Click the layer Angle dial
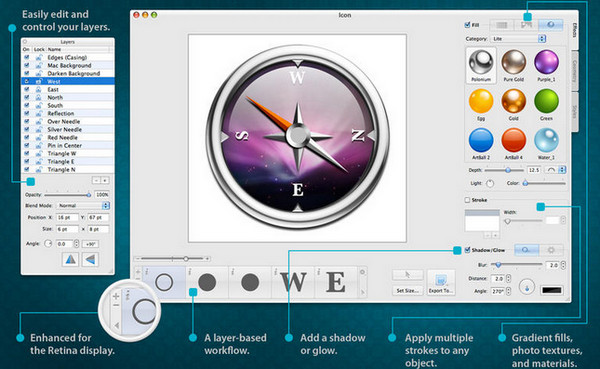 tap(48, 244)
